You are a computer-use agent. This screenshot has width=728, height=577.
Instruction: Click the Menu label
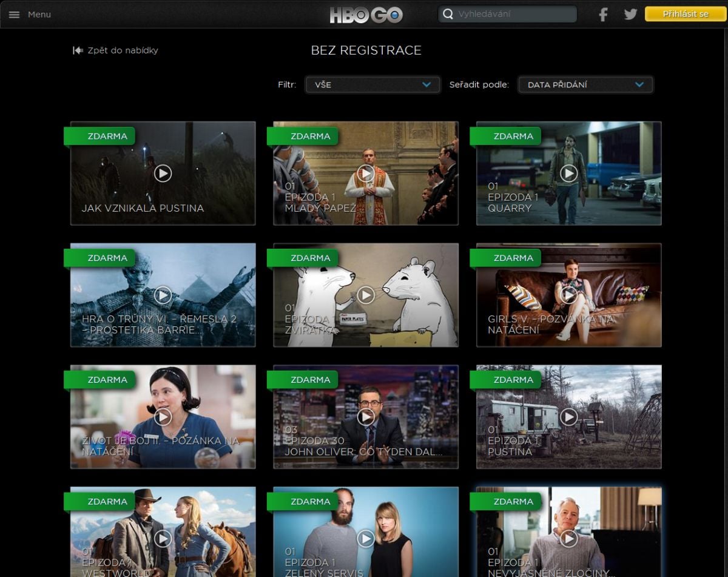[39, 15]
